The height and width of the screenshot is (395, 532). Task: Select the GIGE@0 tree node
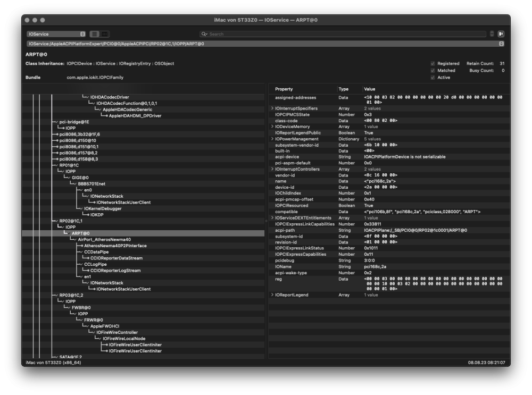[x=80, y=178]
